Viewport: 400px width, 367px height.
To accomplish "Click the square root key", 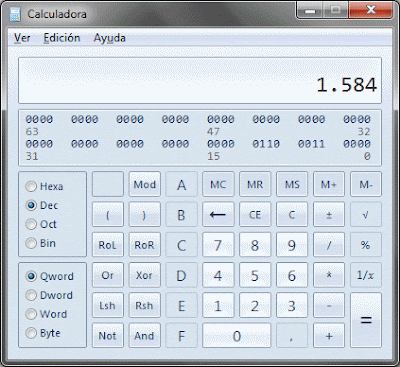I will click(366, 214).
